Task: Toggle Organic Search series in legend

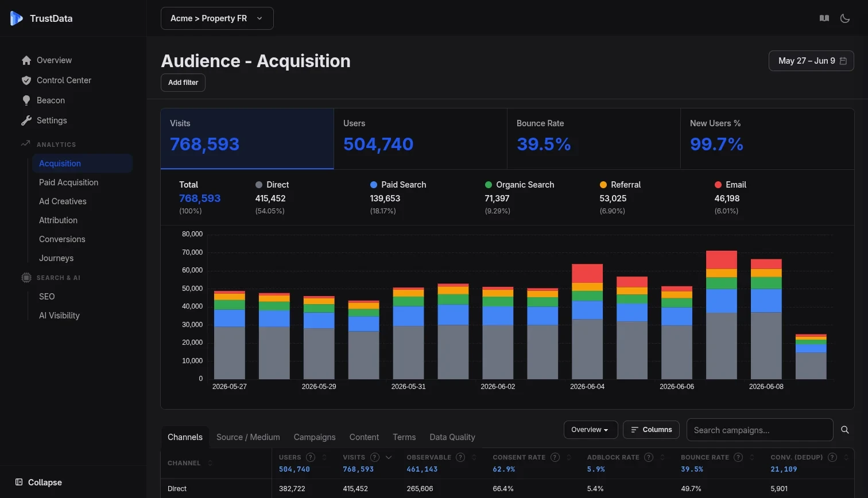Action: [x=520, y=185]
